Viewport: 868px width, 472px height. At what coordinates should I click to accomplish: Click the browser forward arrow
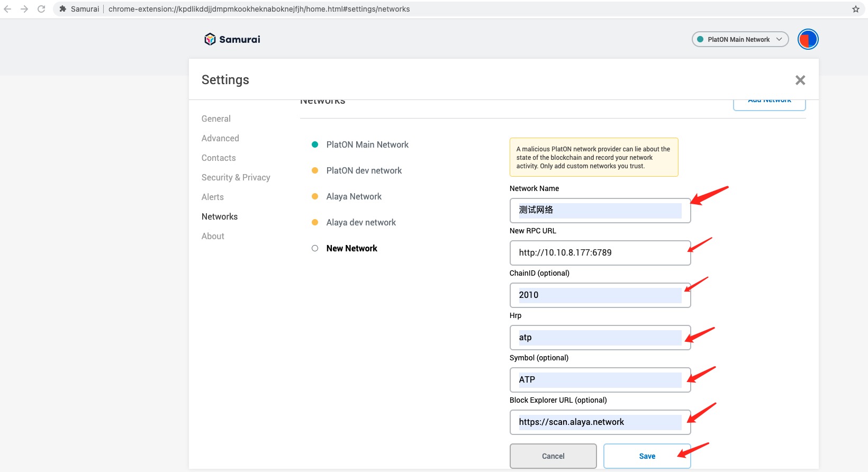[24, 9]
